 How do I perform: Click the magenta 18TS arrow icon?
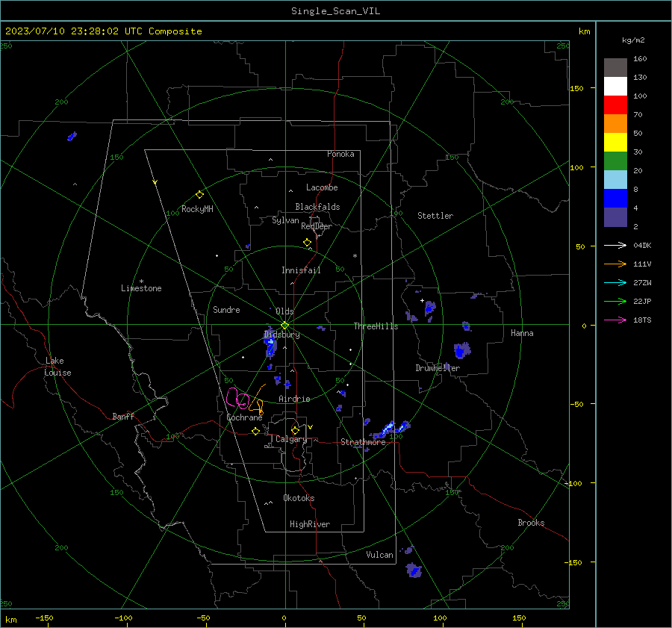point(615,320)
